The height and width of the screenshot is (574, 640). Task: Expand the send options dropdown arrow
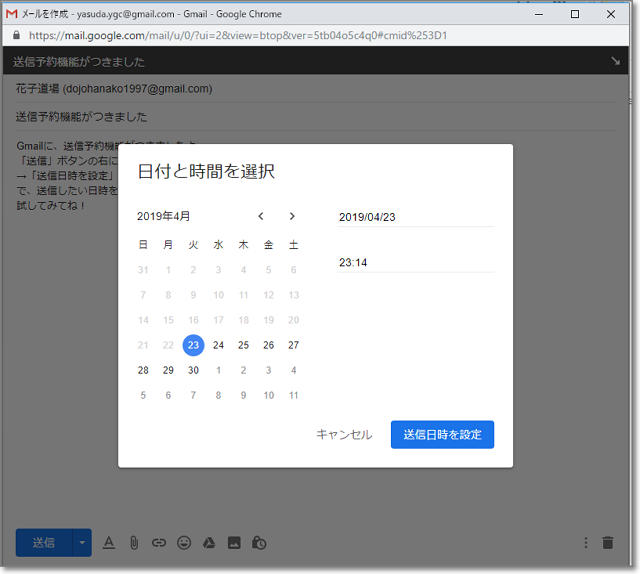coord(81,543)
